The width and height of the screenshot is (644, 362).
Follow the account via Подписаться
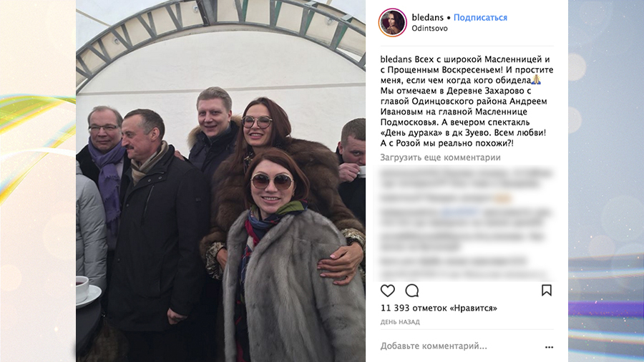pyautogui.click(x=480, y=18)
